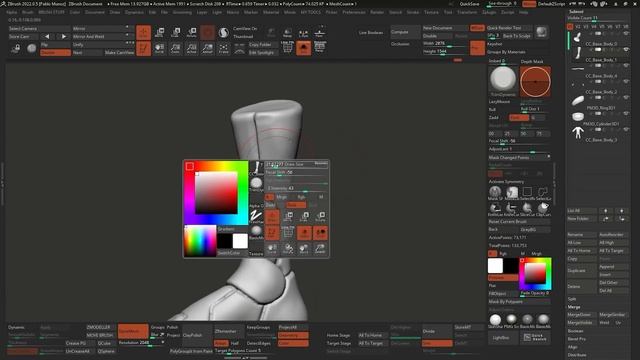This screenshot has height=360, width=640.
Task: Click the AAHalf icon
Action: click(207, 49)
